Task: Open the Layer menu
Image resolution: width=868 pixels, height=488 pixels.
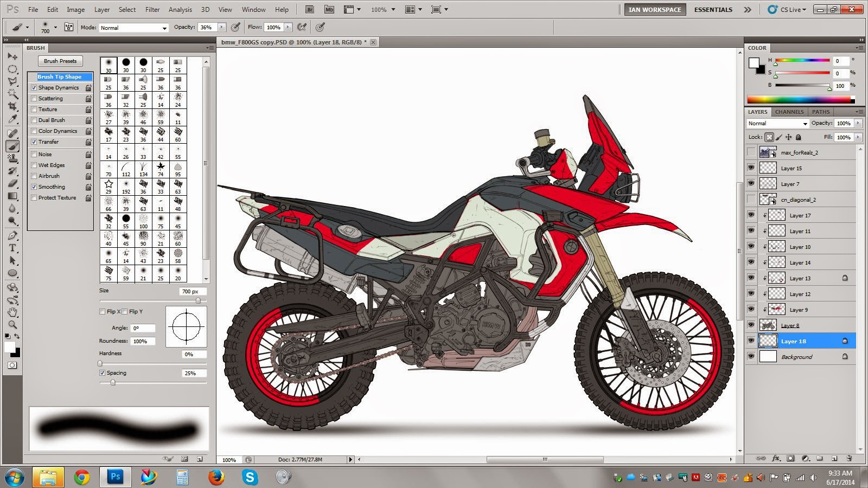Action: (x=102, y=10)
